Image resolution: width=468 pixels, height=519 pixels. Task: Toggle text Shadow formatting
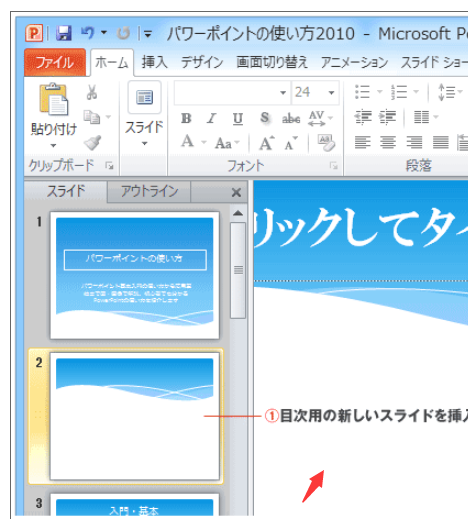264,118
